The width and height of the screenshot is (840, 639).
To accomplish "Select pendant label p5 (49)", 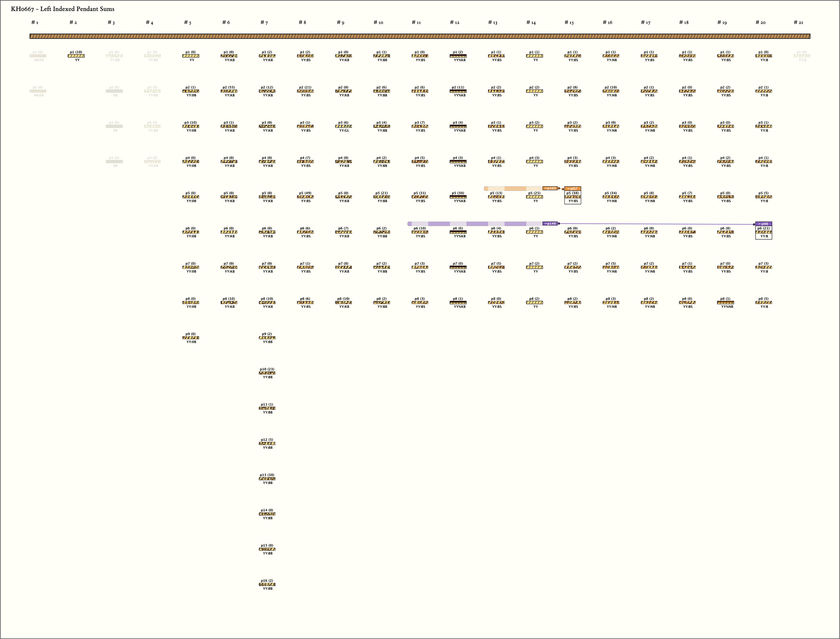I will coord(305,193).
